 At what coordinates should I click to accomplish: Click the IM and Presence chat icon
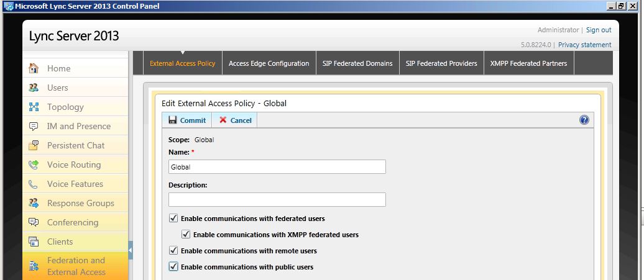coord(34,126)
